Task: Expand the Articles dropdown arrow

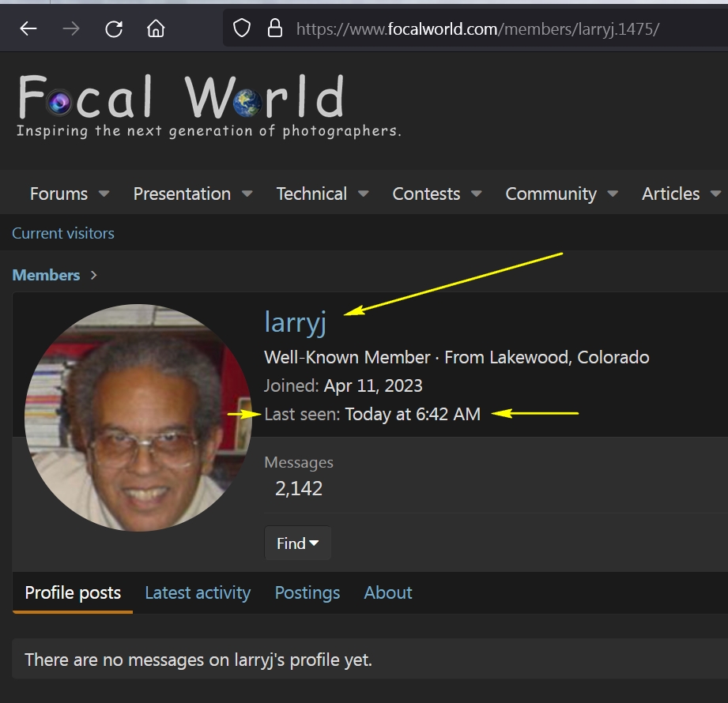Action: [715, 194]
